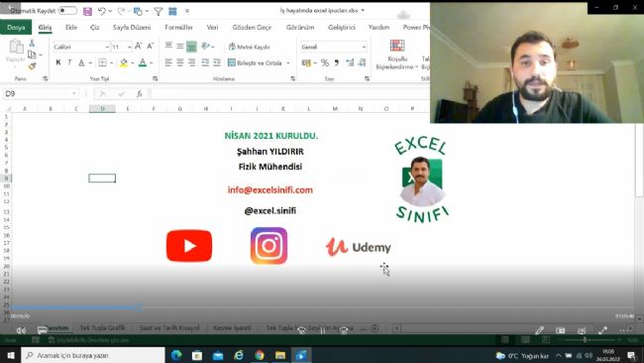Open the Dosya menu button

coord(16,27)
